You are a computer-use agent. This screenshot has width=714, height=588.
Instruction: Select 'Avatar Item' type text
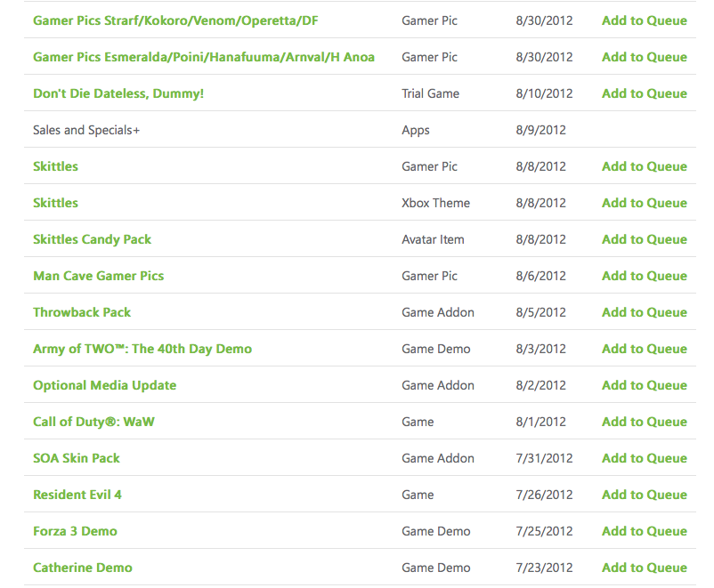[x=433, y=239]
